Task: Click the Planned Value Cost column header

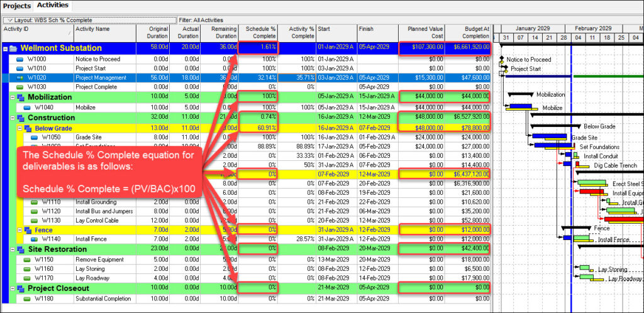Action: [x=421, y=33]
